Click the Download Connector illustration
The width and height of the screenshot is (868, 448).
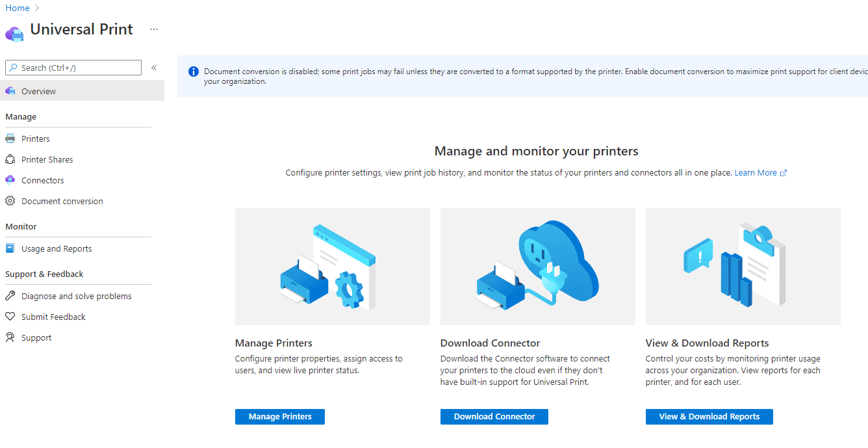[x=538, y=267]
